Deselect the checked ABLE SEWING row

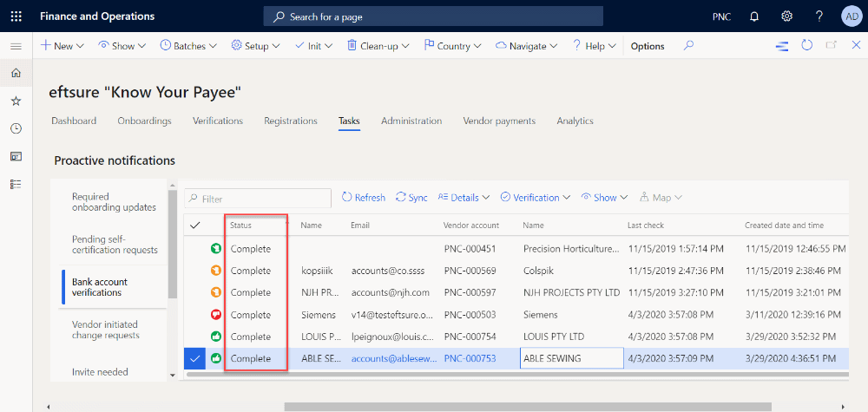194,358
